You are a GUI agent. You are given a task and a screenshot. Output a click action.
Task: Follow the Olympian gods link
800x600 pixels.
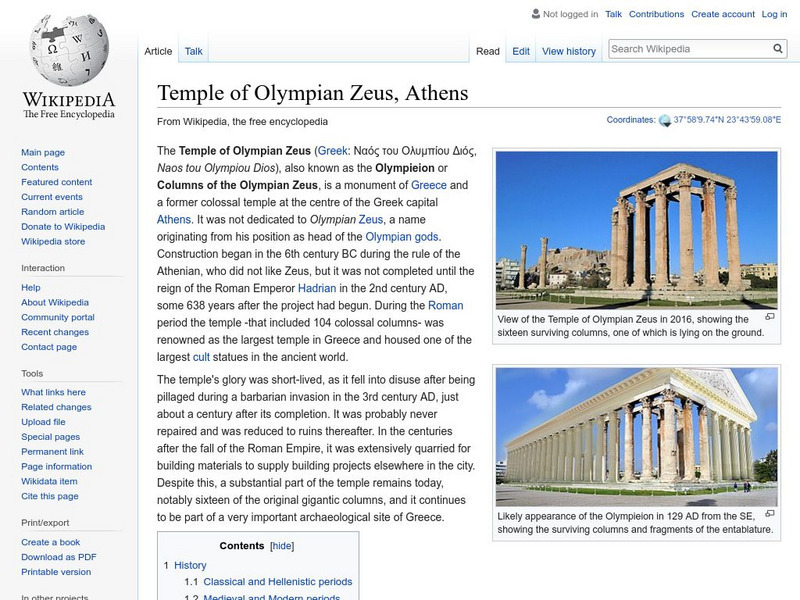click(x=402, y=237)
